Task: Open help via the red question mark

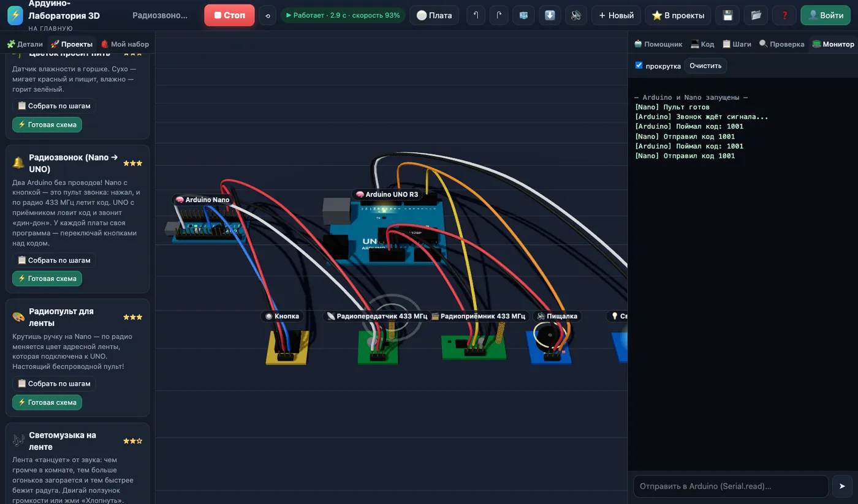Action: 784,15
